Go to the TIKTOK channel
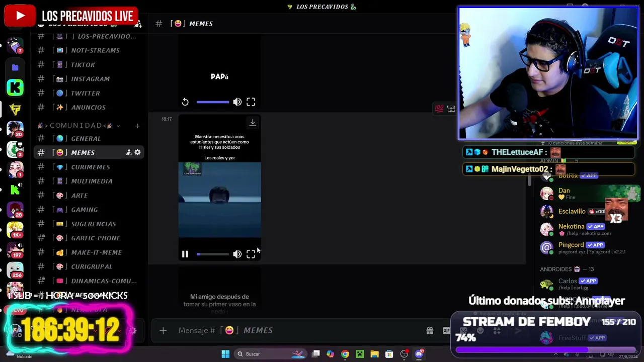This screenshot has width=644, height=362. 90,64
